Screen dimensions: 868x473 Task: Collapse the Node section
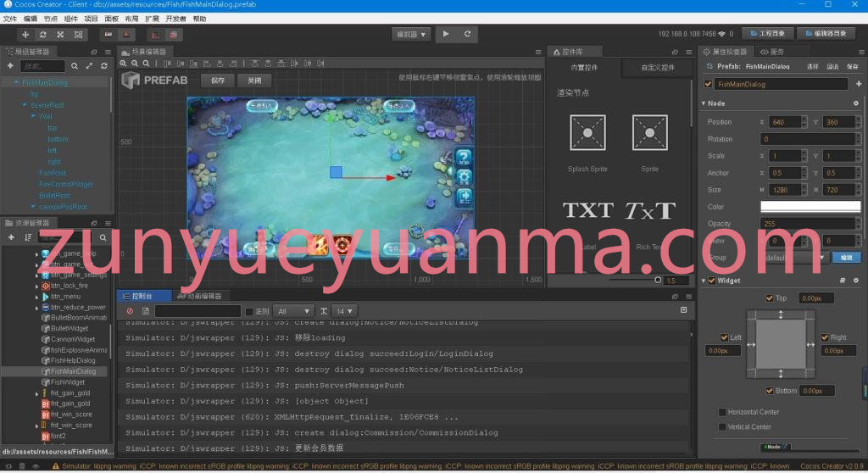click(x=704, y=103)
